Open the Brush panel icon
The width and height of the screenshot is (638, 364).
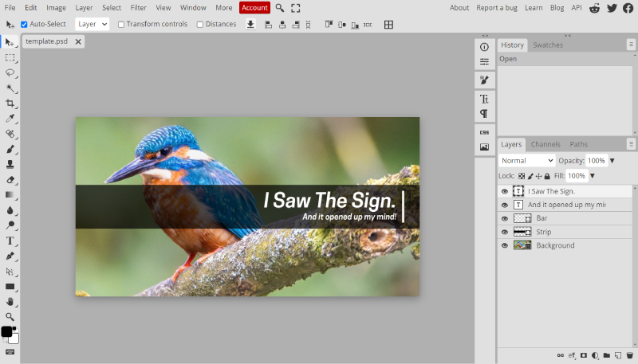tap(484, 80)
